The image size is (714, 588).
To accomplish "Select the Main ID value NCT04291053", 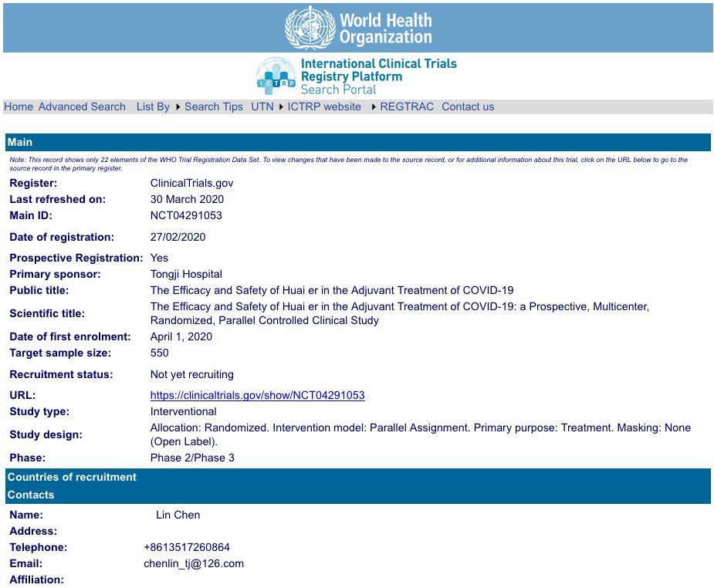I will click(186, 215).
